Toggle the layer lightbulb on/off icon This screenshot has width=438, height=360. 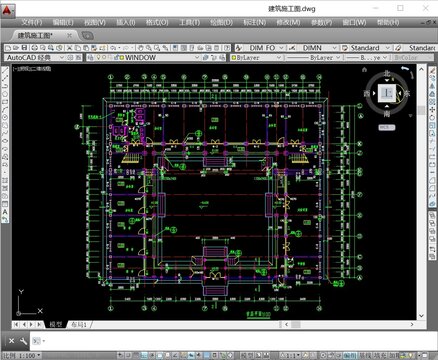(x=98, y=57)
